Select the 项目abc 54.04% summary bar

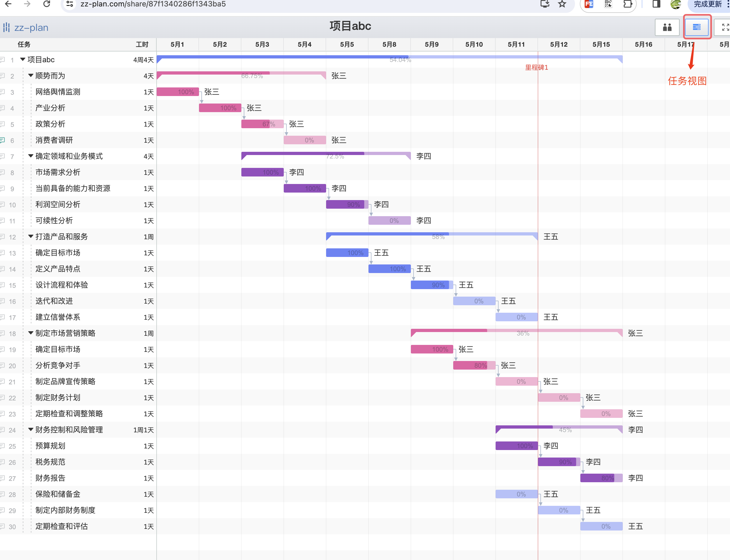click(389, 59)
